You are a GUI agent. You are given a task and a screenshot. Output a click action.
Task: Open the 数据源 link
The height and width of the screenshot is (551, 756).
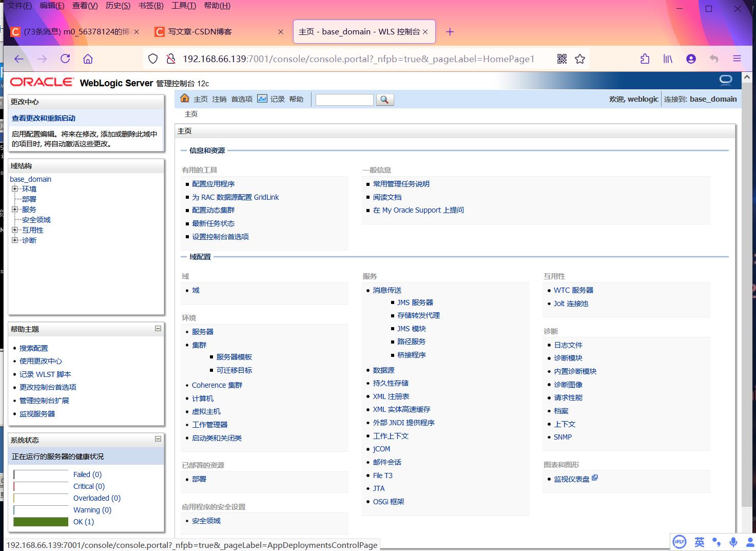383,370
